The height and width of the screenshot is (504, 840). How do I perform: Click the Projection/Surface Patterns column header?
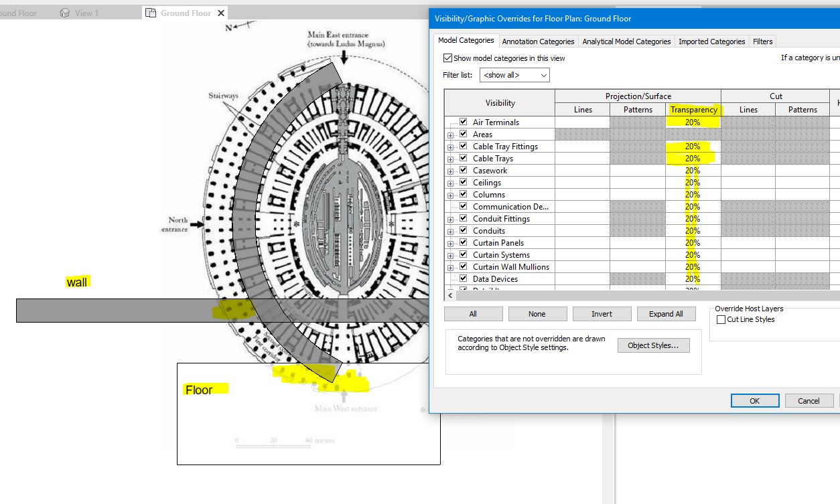tap(638, 110)
